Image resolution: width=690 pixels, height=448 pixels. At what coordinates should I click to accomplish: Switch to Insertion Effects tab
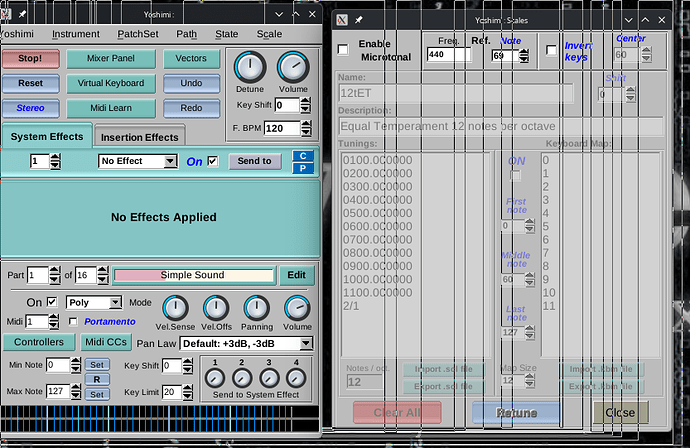[139, 137]
